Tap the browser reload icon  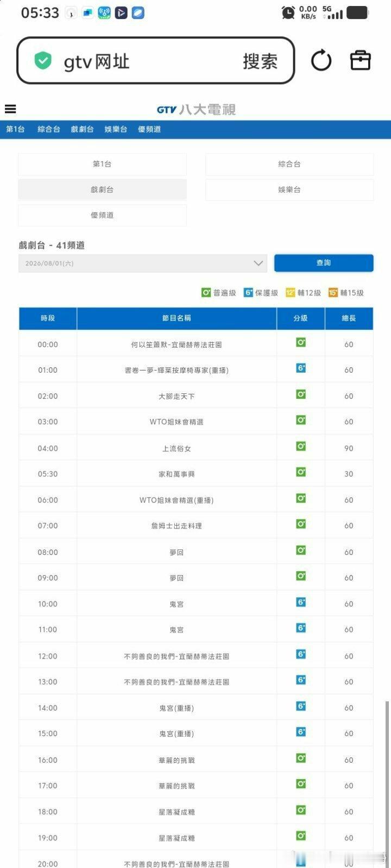(x=321, y=60)
